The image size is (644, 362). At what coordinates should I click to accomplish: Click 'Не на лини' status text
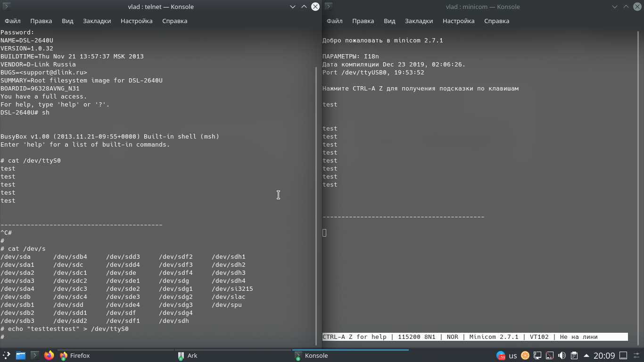578,337
